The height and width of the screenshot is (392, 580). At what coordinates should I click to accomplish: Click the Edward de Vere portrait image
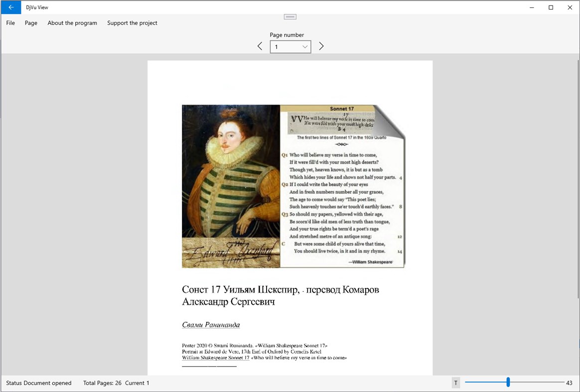(231, 169)
